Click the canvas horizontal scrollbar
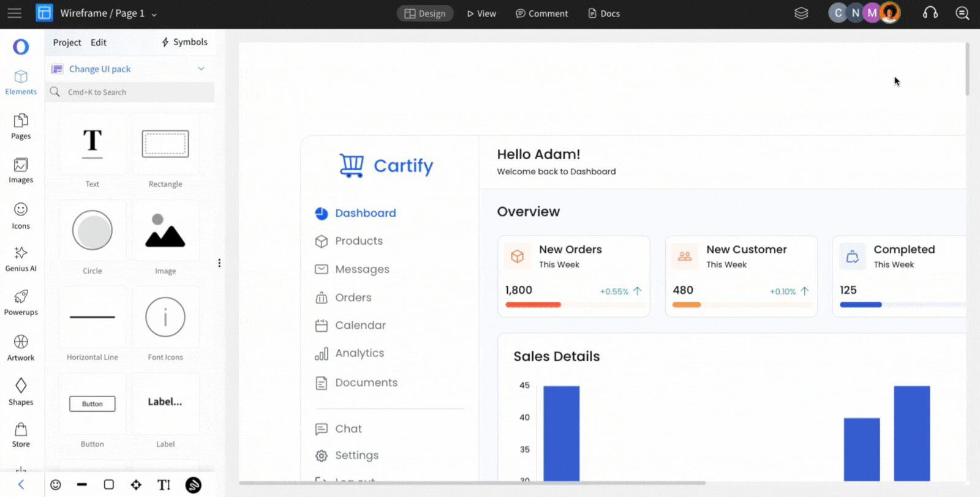This screenshot has width=980, height=497. (472, 483)
